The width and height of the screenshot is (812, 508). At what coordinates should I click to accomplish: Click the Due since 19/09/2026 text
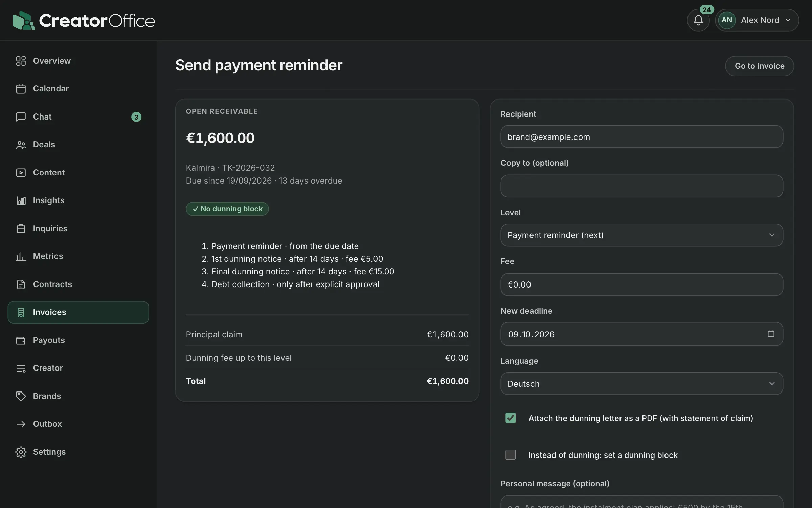pyautogui.click(x=229, y=181)
